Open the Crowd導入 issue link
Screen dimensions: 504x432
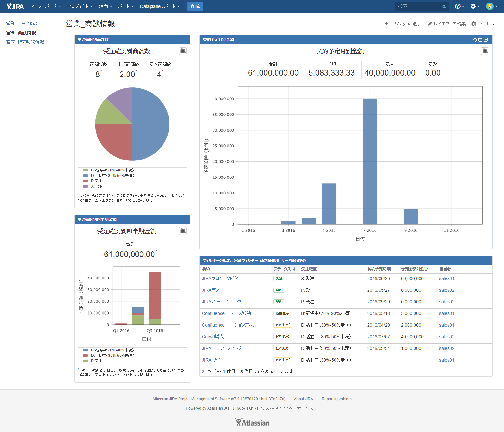213,337
